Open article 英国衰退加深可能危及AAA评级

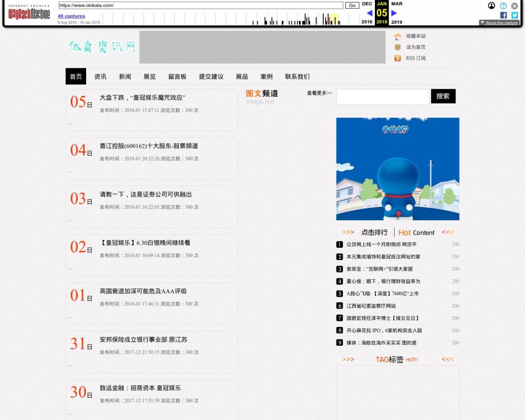143,292
